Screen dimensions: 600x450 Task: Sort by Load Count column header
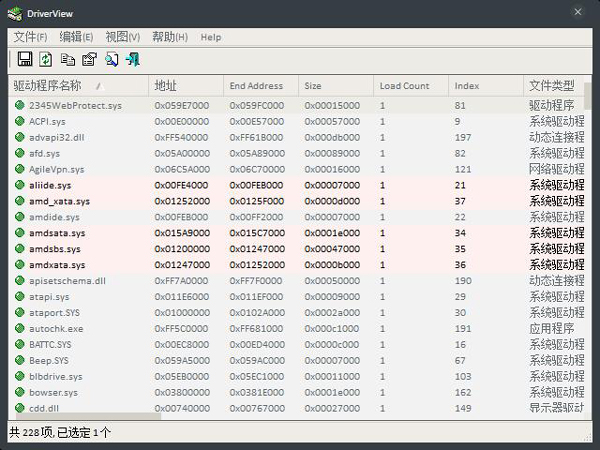click(411, 86)
